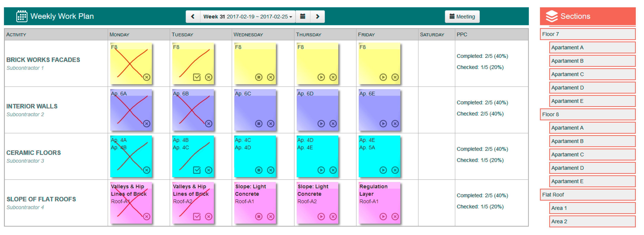Toggle checkmark on Tuesday Ap. 4B ceramic note
The image size is (644, 235).
[197, 170]
